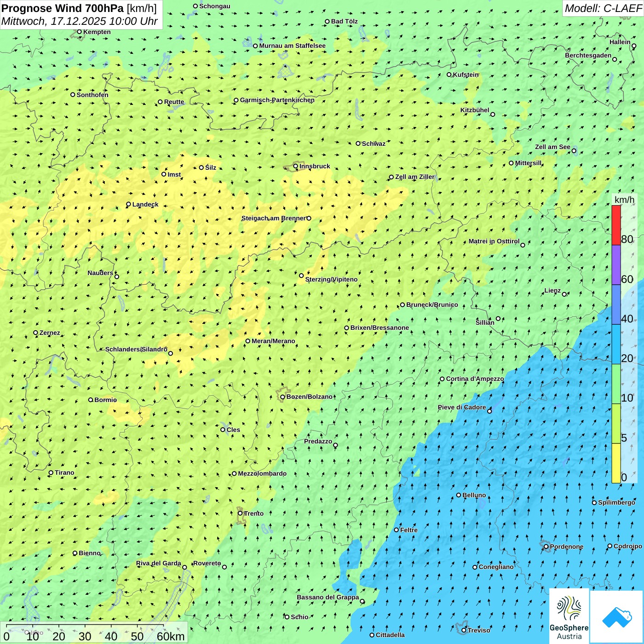Click the 'Bassano del Grappa' label
Viewport: 644px width, 644px height.
328,597
